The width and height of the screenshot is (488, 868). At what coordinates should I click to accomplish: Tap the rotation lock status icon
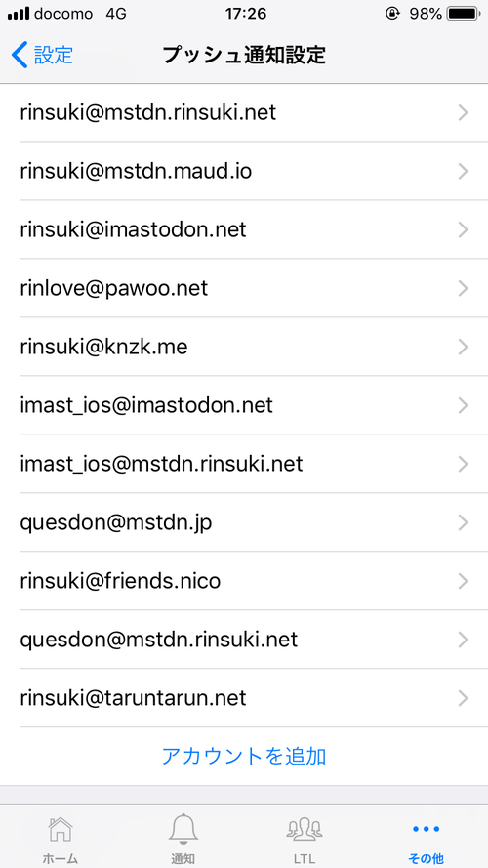pos(392,14)
